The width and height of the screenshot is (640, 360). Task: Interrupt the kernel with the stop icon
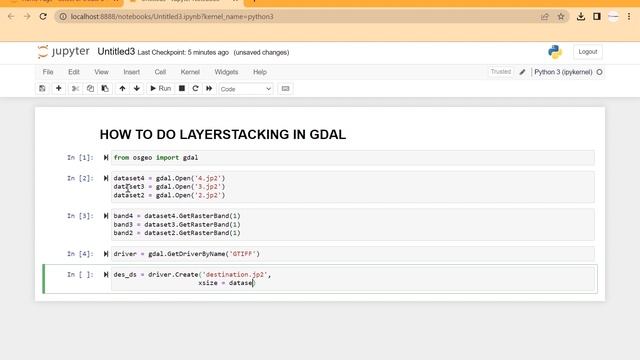pos(182,89)
